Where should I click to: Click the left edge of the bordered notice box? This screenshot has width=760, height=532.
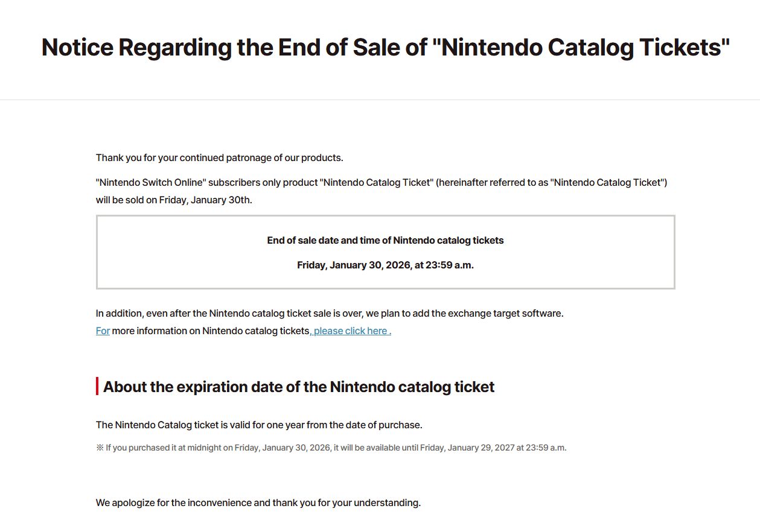click(x=97, y=252)
